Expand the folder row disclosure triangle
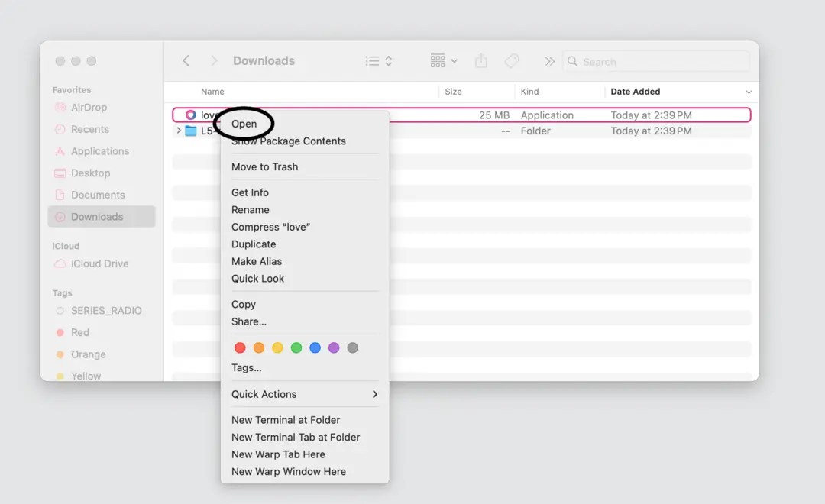825x504 pixels. (x=179, y=131)
